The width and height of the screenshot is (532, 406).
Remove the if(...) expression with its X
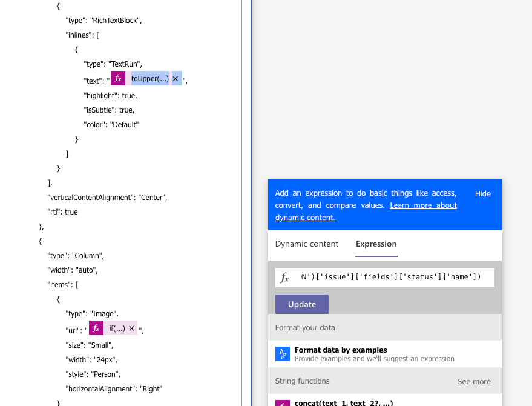click(132, 328)
